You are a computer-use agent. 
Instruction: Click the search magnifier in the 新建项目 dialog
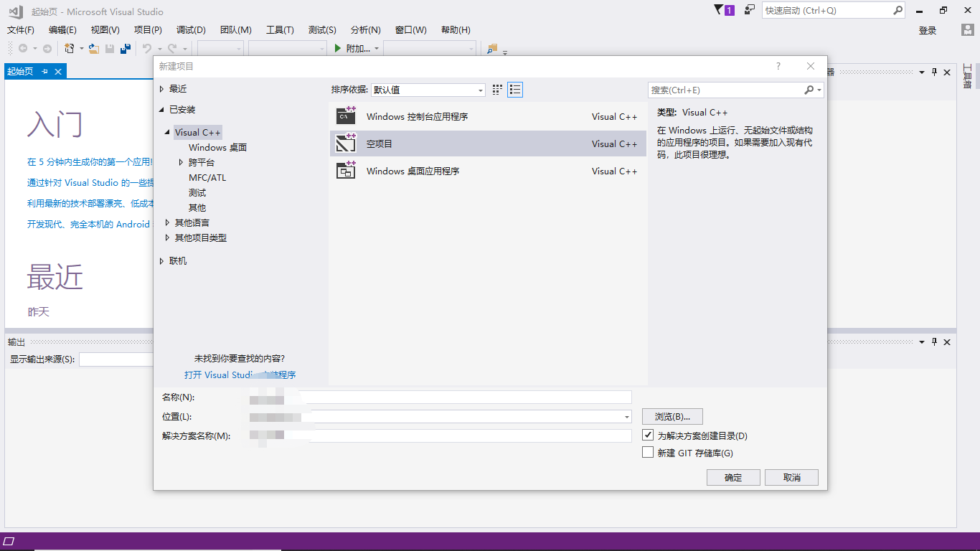(x=809, y=90)
